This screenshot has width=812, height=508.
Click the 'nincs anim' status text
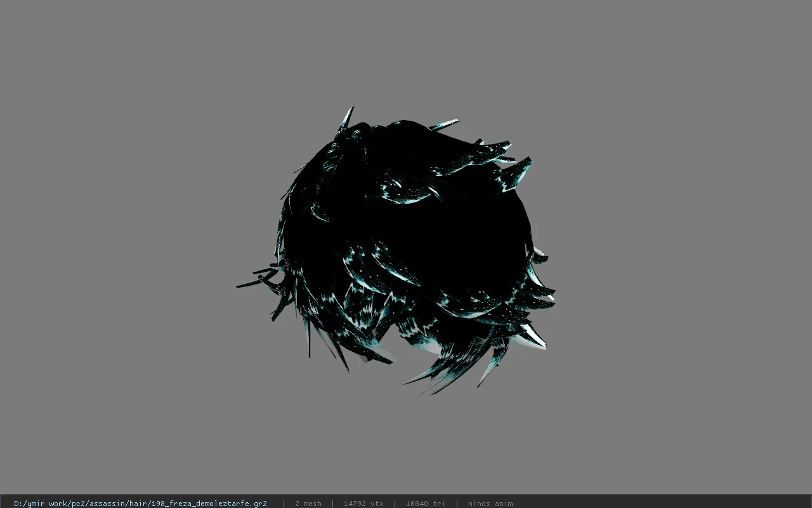(x=490, y=504)
